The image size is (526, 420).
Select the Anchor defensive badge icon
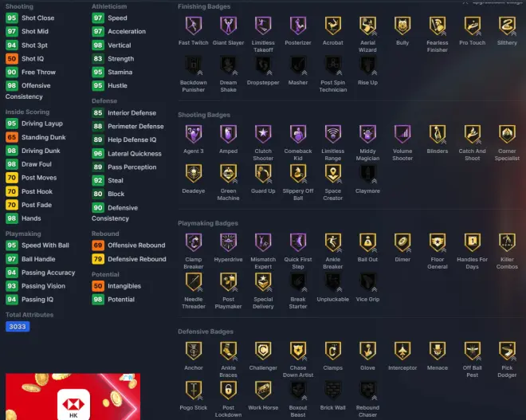[x=194, y=351]
